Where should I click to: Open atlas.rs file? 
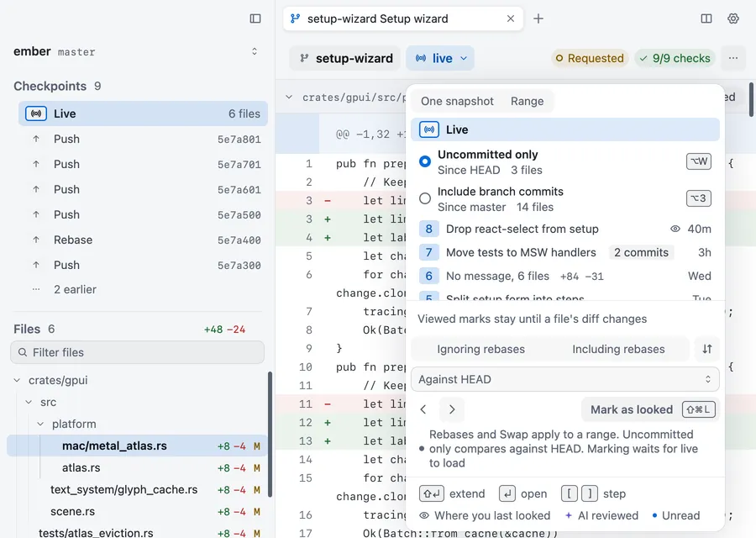pyautogui.click(x=137, y=467)
